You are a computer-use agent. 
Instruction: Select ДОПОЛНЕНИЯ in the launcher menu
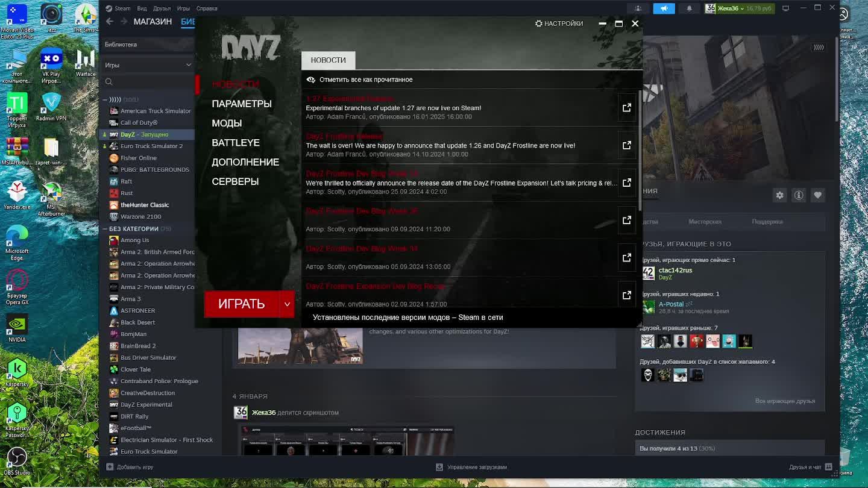pyautogui.click(x=245, y=162)
